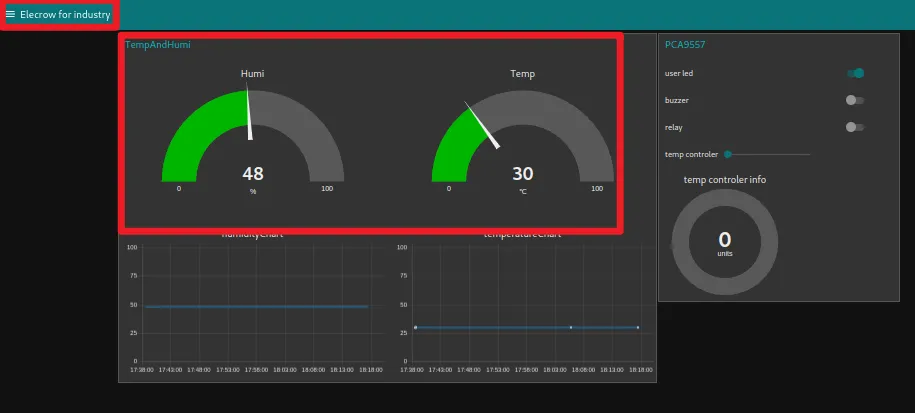Collapse the PCA9557 group title

point(686,45)
